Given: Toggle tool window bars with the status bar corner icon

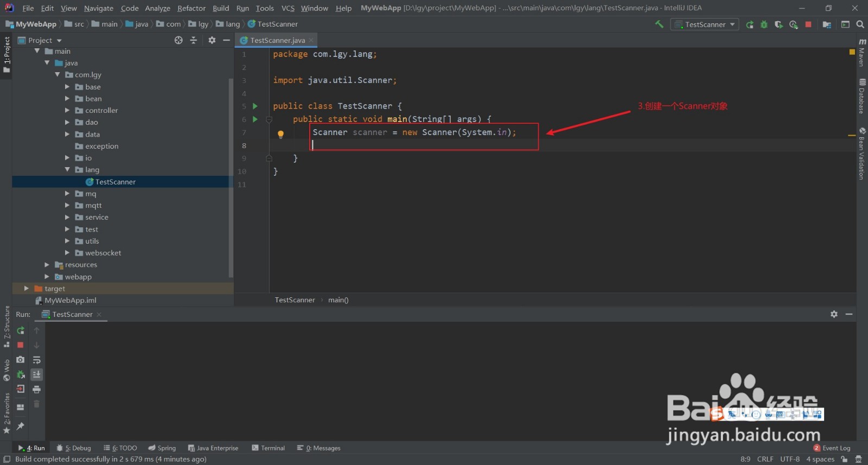Looking at the screenshot, I should tap(7, 459).
